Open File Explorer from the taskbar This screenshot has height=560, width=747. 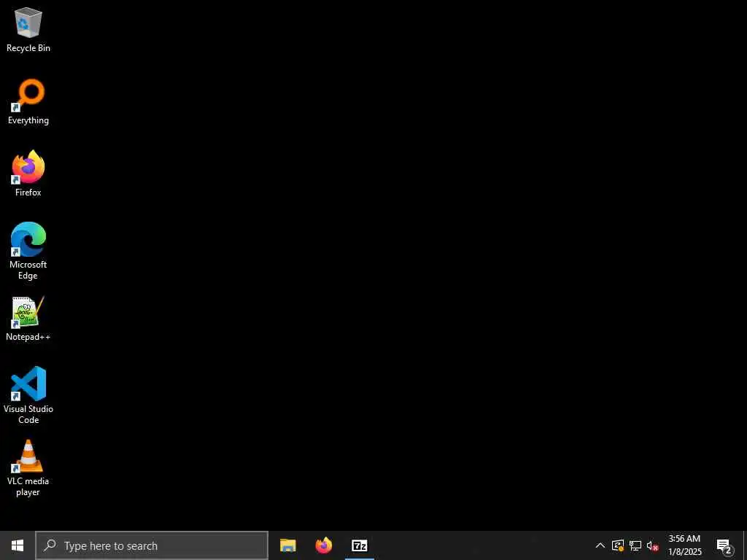(x=287, y=545)
